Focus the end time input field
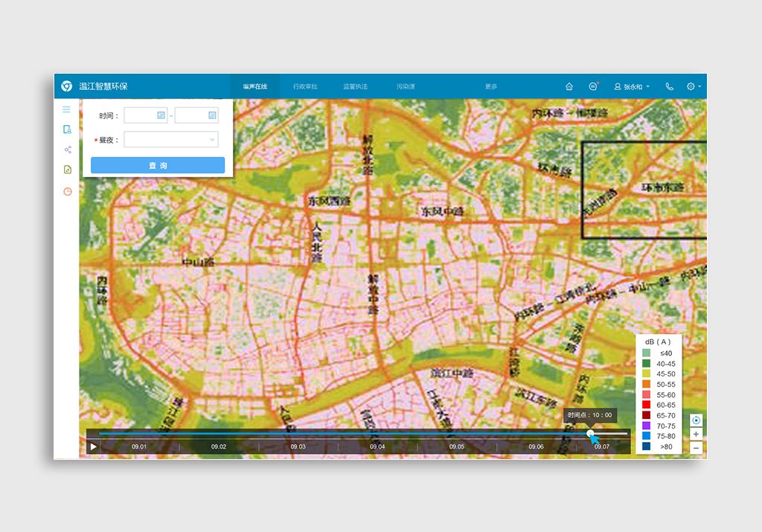762x532 pixels. [x=196, y=115]
